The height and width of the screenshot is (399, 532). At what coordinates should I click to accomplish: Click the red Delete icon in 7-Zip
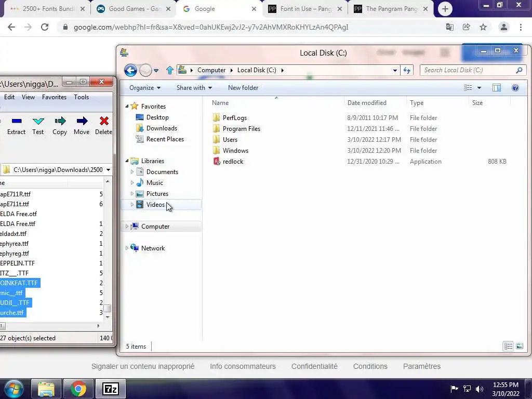point(104,121)
